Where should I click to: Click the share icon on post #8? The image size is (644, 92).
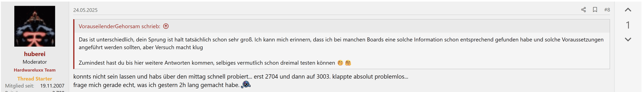[x=583, y=10]
